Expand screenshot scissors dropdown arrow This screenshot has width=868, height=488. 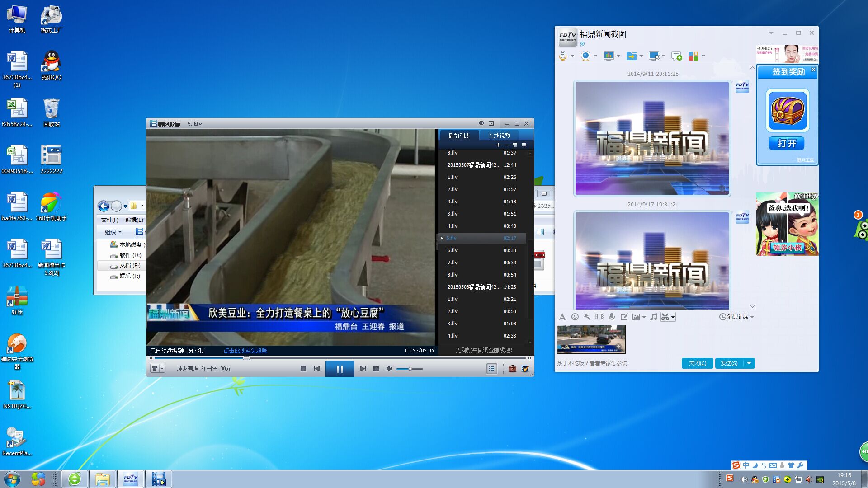coord(673,317)
